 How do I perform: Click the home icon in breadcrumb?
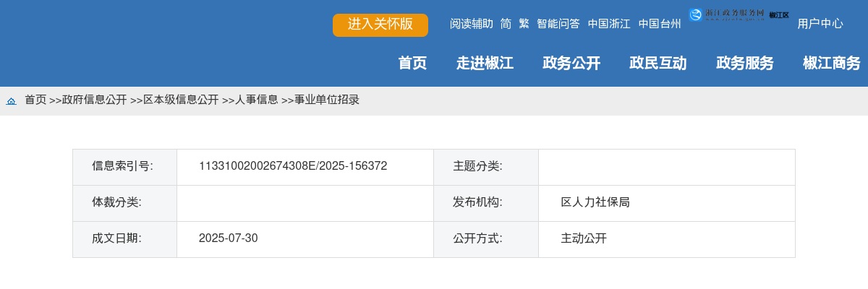coord(12,101)
